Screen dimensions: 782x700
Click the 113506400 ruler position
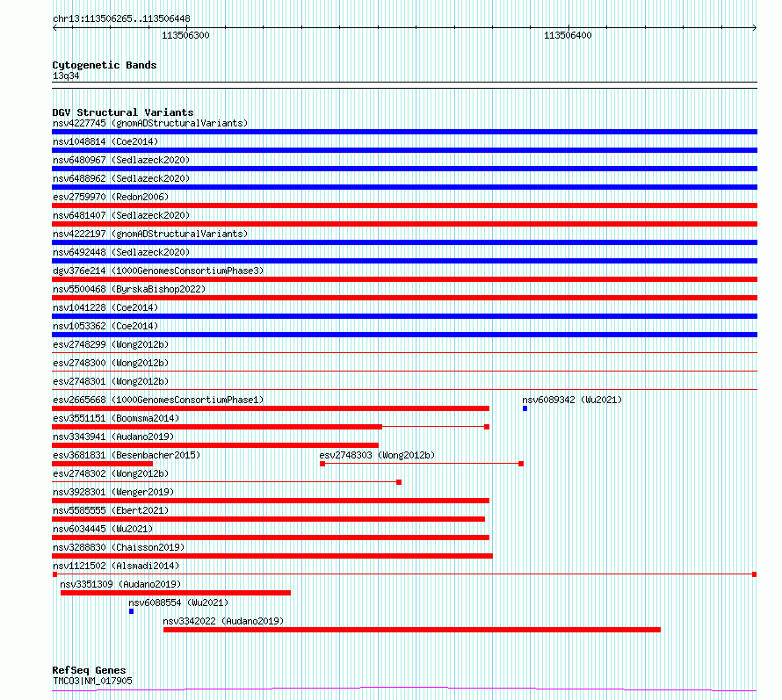pyautogui.click(x=568, y=35)
